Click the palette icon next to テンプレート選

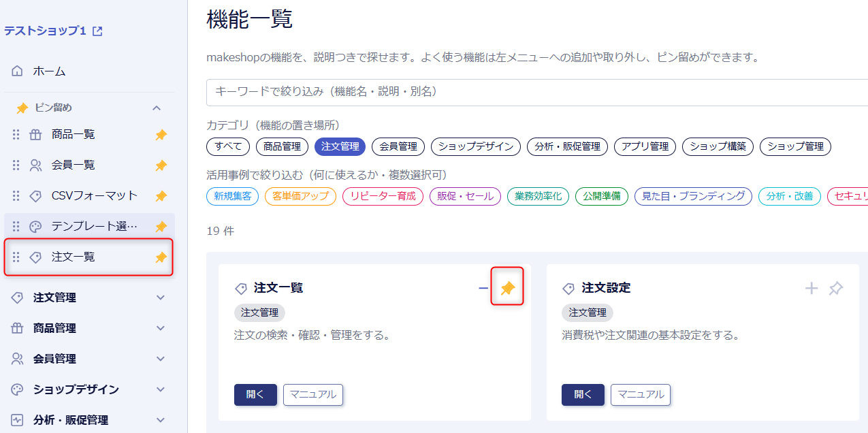coord(35,227)
